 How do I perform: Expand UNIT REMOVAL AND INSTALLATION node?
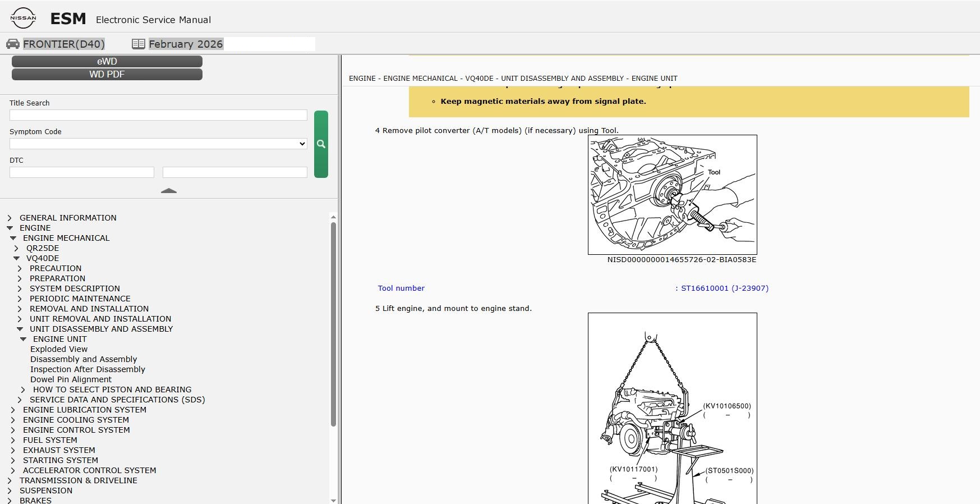[x=20, y=319]
